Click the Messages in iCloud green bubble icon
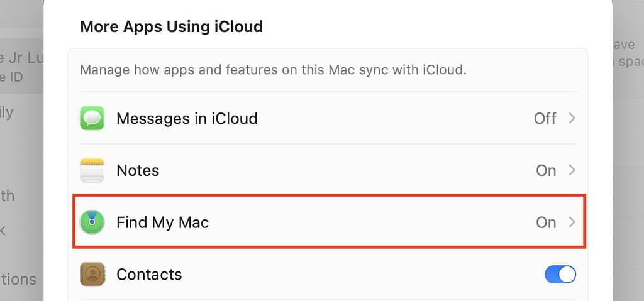 pyautogui.click(x=92, y=118)
